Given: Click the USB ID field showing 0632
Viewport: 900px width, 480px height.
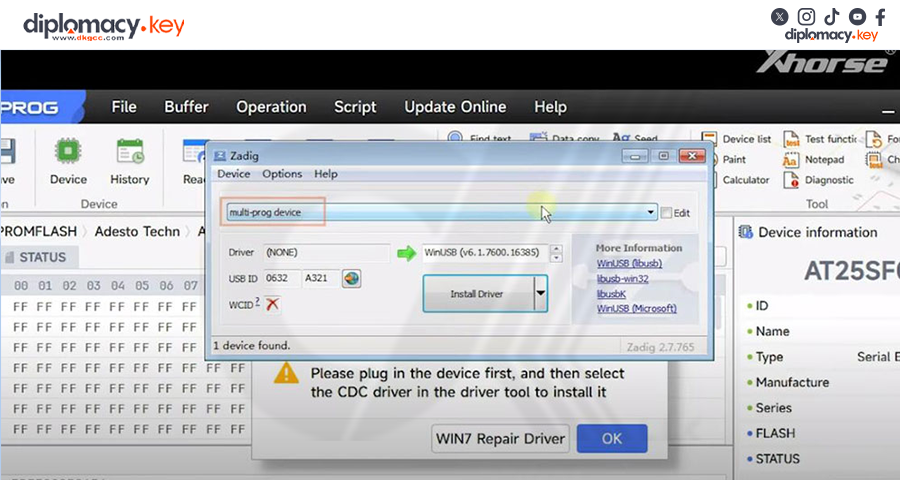Looking at the screenshot, I should point(282,278).
